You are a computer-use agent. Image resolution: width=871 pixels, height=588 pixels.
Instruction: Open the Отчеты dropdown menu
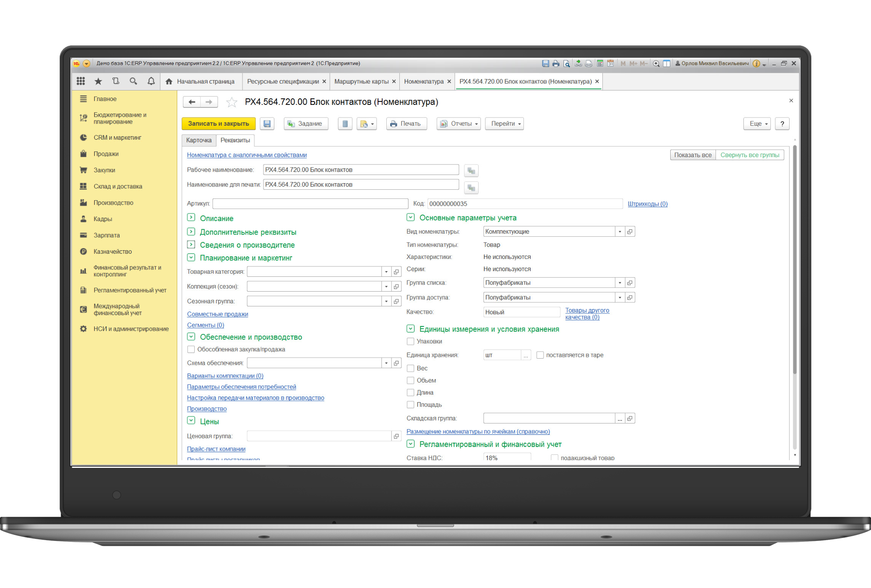tap(459, 124)
